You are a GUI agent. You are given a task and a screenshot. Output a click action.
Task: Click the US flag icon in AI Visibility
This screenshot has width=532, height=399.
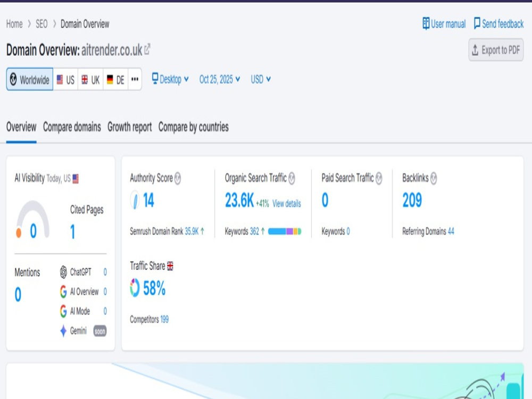(x=76, y=178)
